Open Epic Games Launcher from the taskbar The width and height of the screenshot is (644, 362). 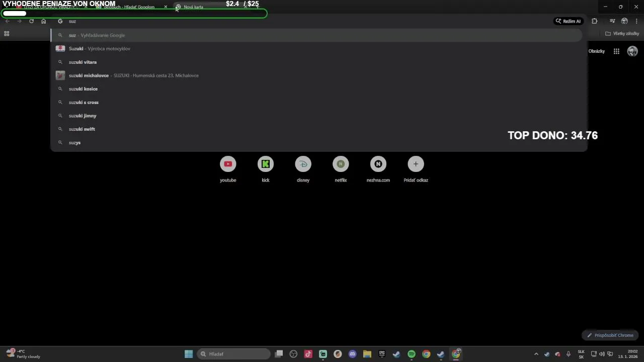click(x=382, y=354)
